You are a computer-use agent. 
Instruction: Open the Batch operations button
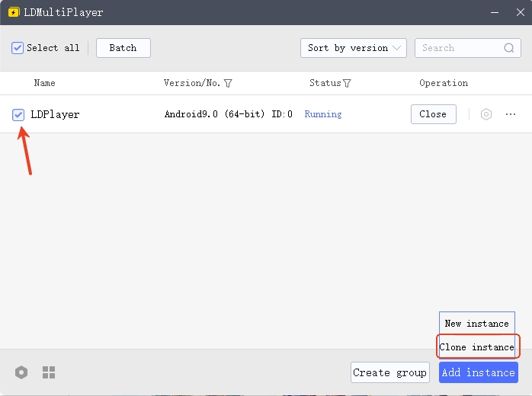pos(123,48)
